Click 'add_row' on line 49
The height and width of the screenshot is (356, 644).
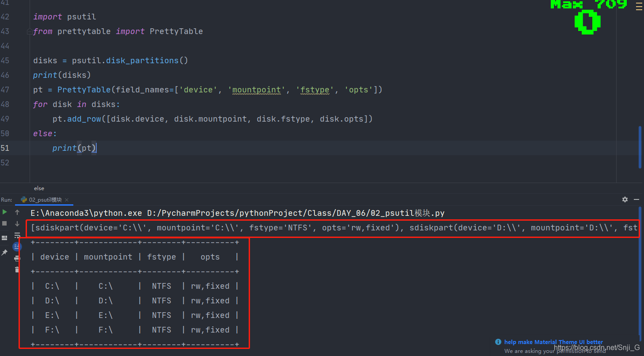[x=84, y=119]
